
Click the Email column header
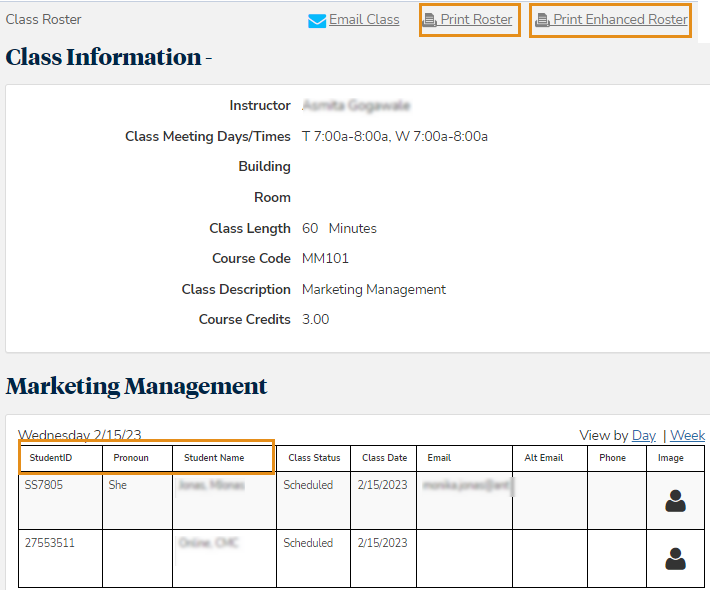click(x=439, y=458)
